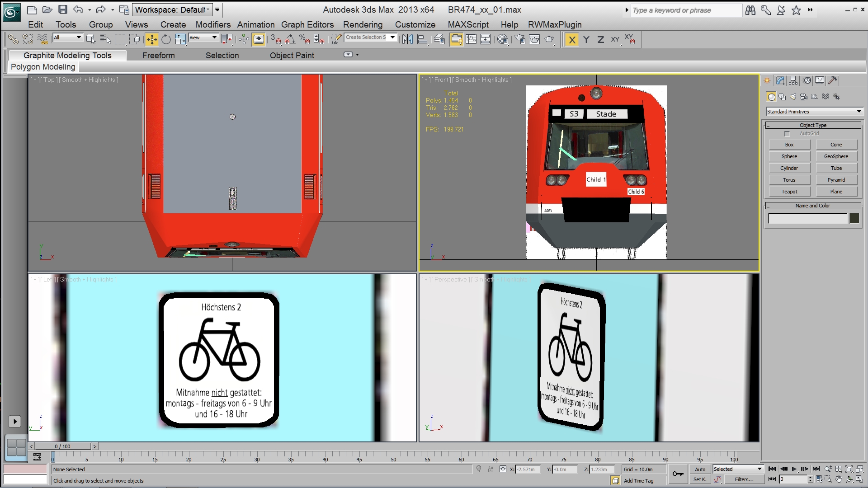This screenshot has width=868, height=488.
Task: Activate the Select and Rotate tool
Action: tap(166, 40)
